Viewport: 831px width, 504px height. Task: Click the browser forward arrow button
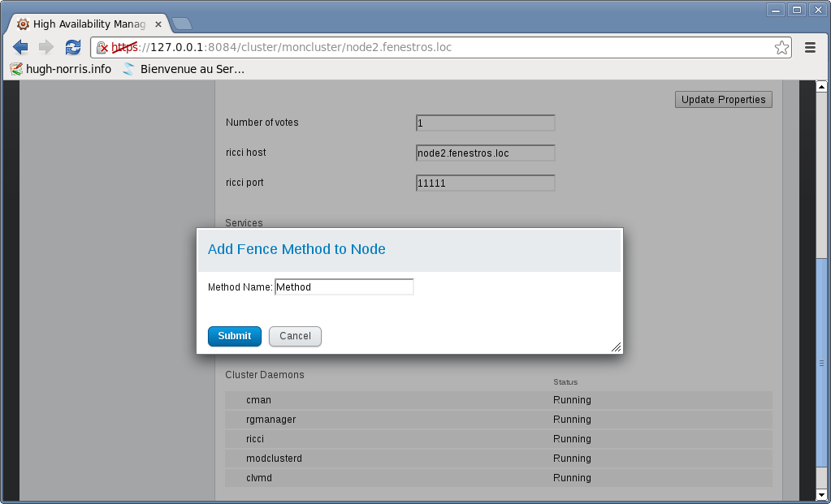46,47
